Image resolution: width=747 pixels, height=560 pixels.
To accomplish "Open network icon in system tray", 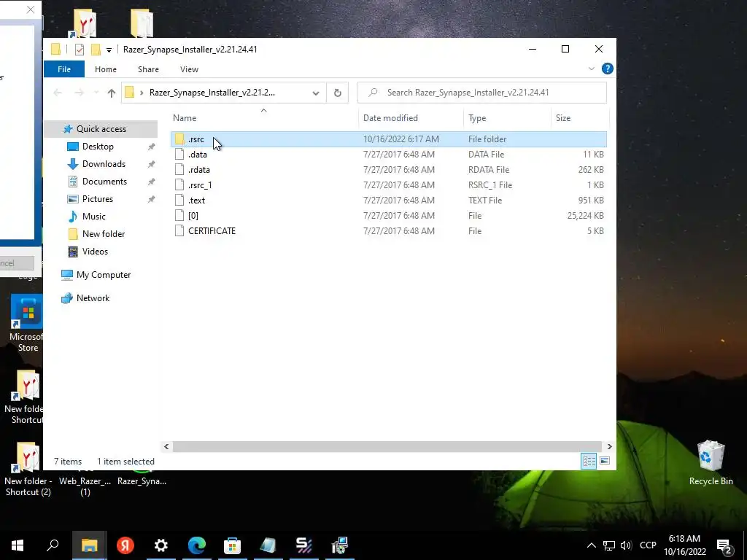I will [609, 545].
